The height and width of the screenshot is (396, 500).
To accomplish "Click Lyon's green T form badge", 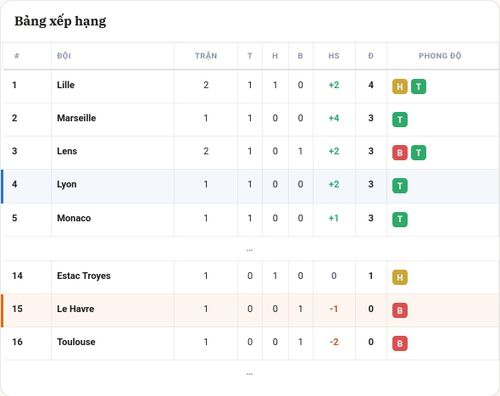I will point(400,186).
